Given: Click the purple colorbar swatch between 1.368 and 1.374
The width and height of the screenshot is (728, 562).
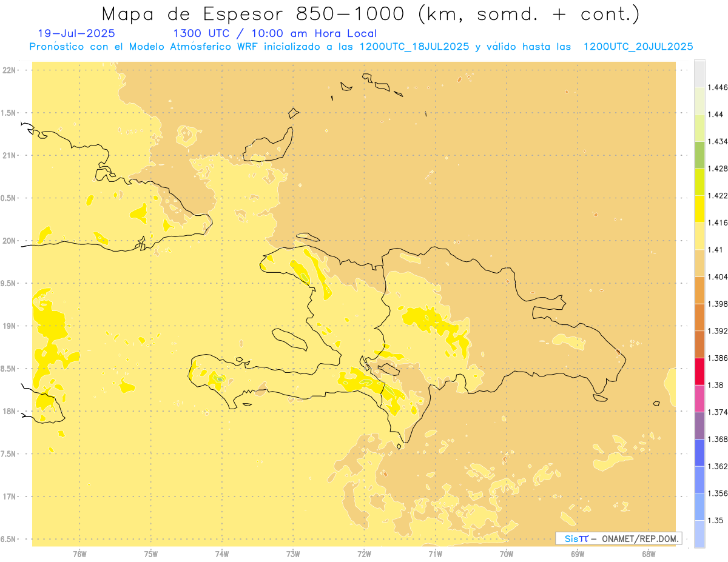Looking at the screenshot, I should [699, 426].
